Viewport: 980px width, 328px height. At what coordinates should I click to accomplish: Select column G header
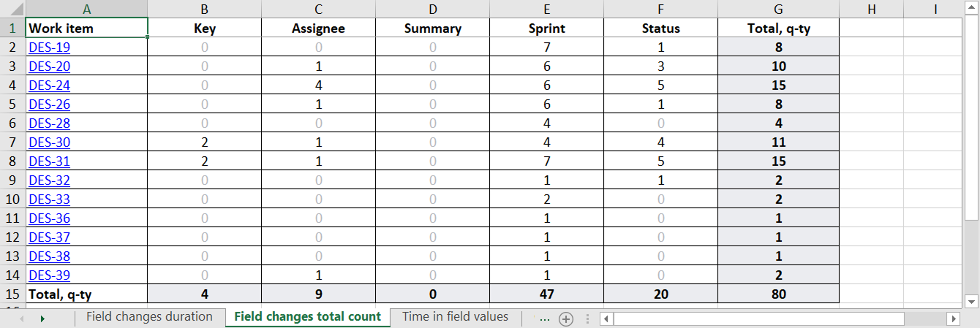tap(778, 9)
